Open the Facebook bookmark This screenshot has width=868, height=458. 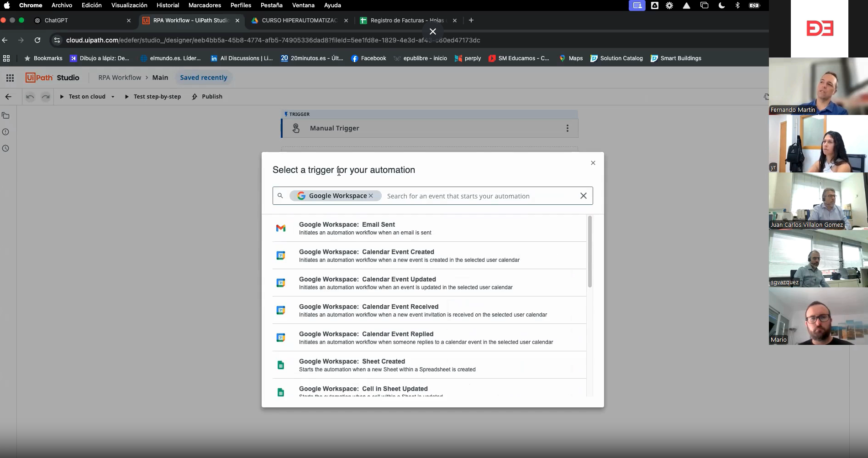coord(368,58)
